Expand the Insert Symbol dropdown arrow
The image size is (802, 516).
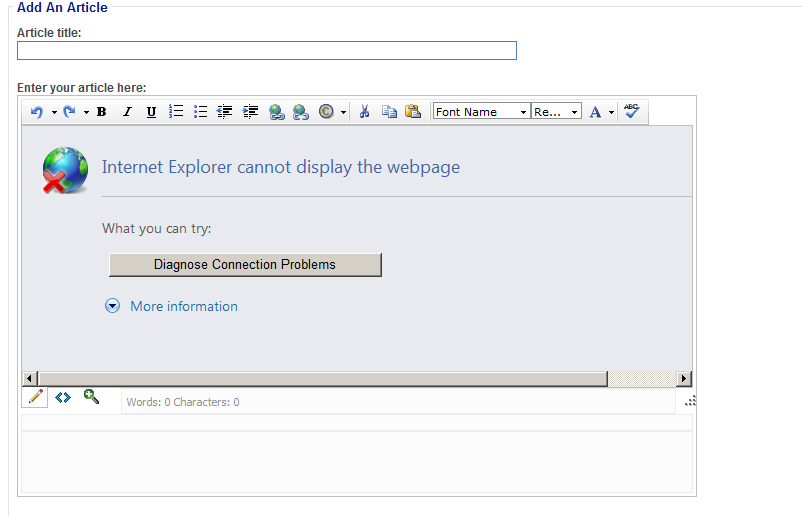tap(343, 113)
